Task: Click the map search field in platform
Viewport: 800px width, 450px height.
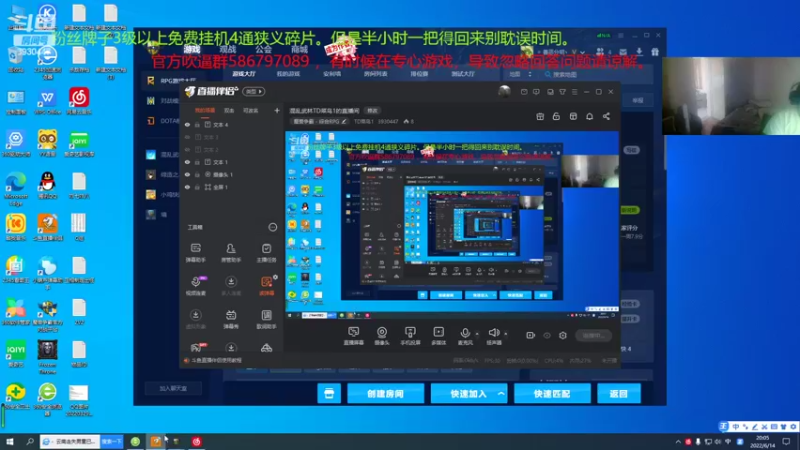Action: coord(595,74)
